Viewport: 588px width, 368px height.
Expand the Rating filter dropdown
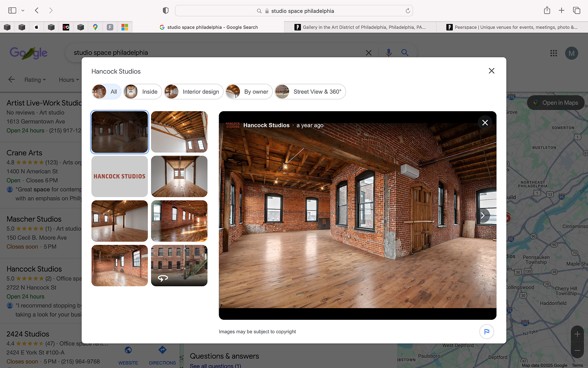pos(35,80)
